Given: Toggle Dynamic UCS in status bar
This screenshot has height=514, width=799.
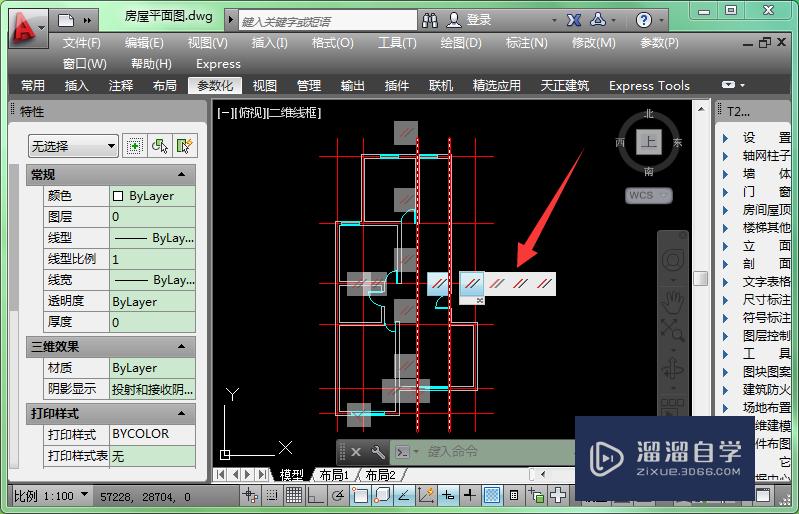Looking at the screenshot, I should click(x=425, y=495).
